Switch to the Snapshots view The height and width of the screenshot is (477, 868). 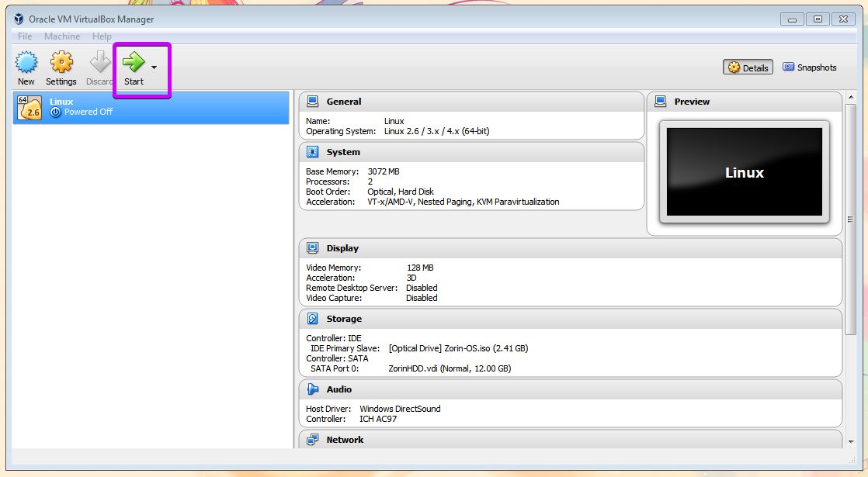pos(809,67)
